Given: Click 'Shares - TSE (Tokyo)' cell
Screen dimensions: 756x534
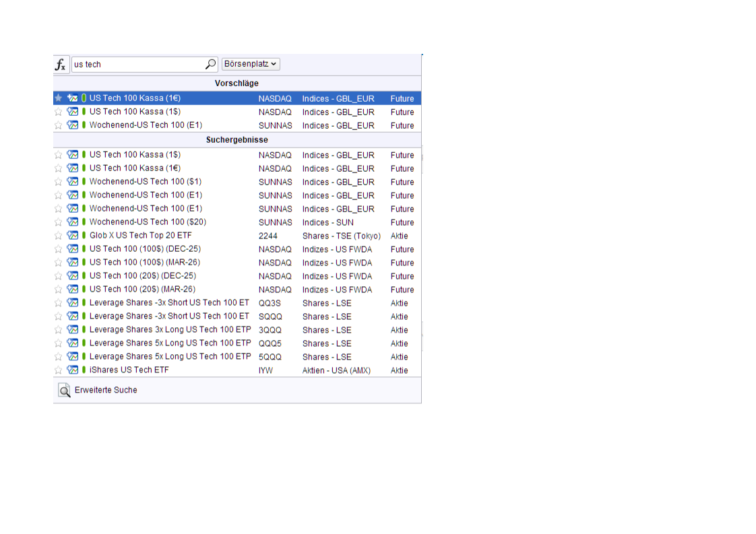Looking at the screenshot, I should (342, 236).
